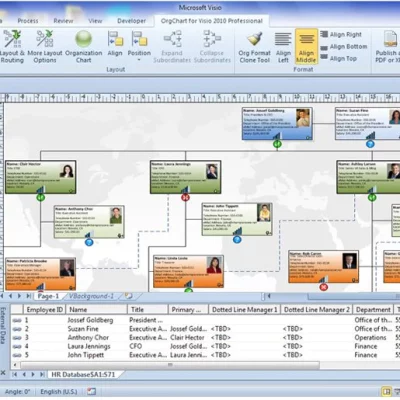Viewport: 400px width, 400px height.
Task: Click the CFO title cell
Action: tap(136, 346)
